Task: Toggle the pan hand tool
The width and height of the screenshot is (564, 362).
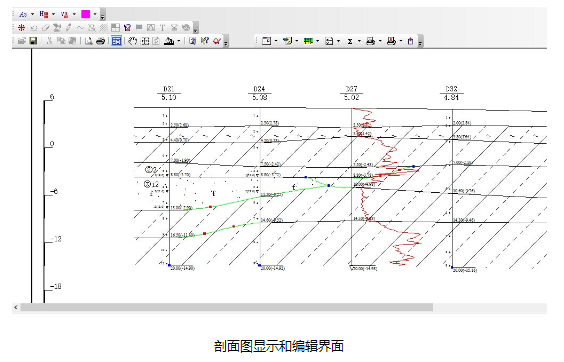Action: click(133, 41)
